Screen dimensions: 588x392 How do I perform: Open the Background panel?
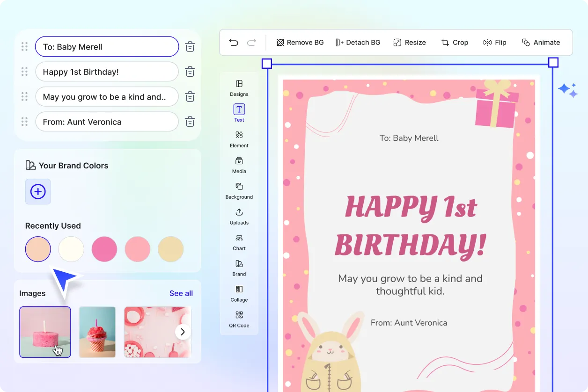click(239, 191)
